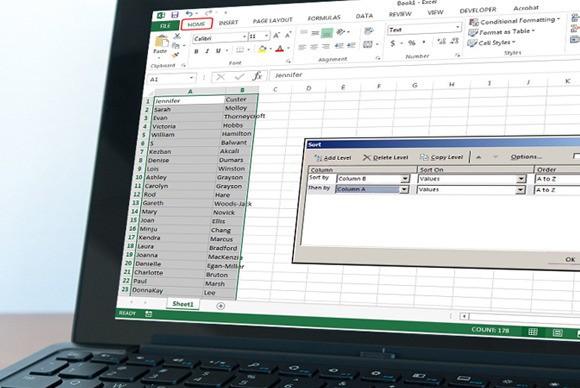Click Delete Level in Sort dialog
The height and width of the screenshot is (388, 580).
pyautogui.click(x=385, y=158)
